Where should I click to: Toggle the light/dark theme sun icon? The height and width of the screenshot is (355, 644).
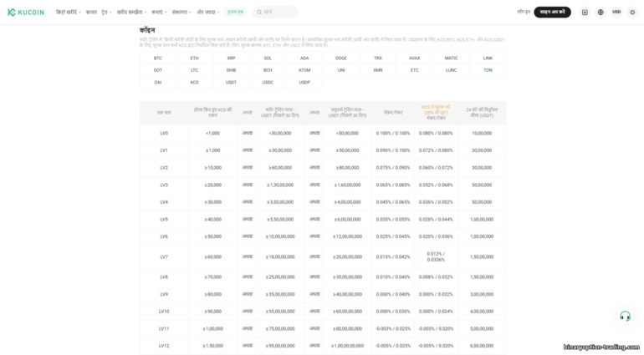(x=632, y=13)
